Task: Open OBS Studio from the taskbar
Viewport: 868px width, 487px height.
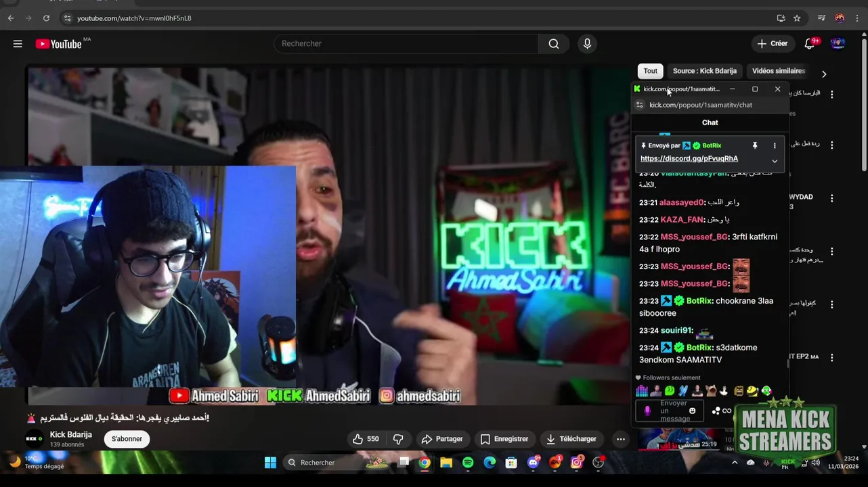Action: (x=598, y=463)
